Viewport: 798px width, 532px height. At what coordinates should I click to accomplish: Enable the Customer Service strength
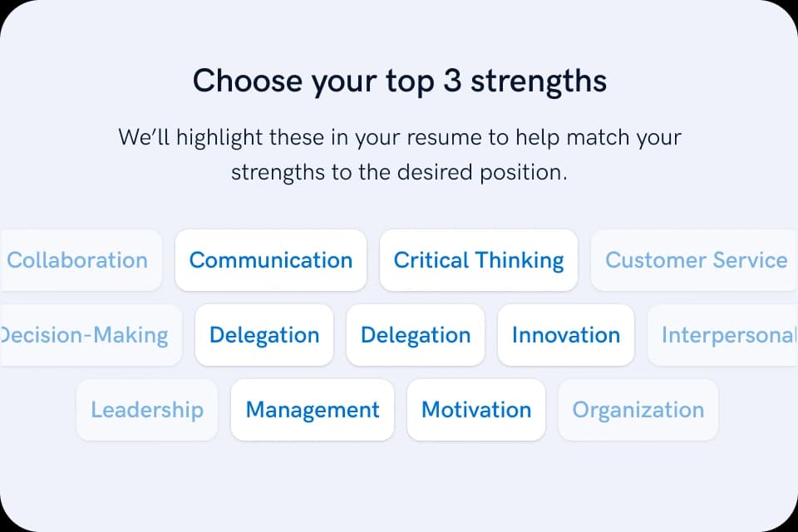[695, 260]
